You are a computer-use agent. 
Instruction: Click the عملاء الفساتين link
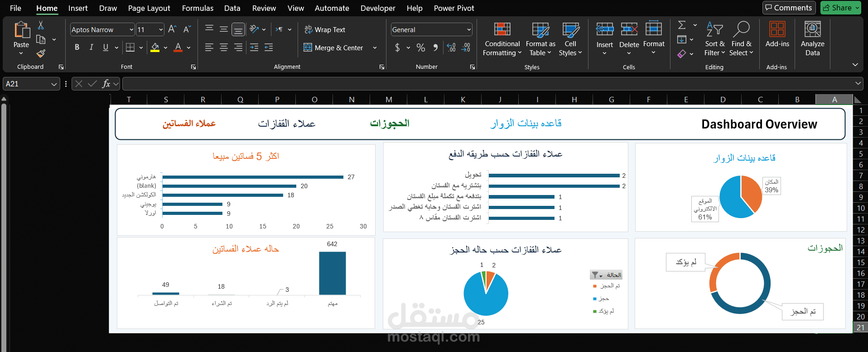189,124
